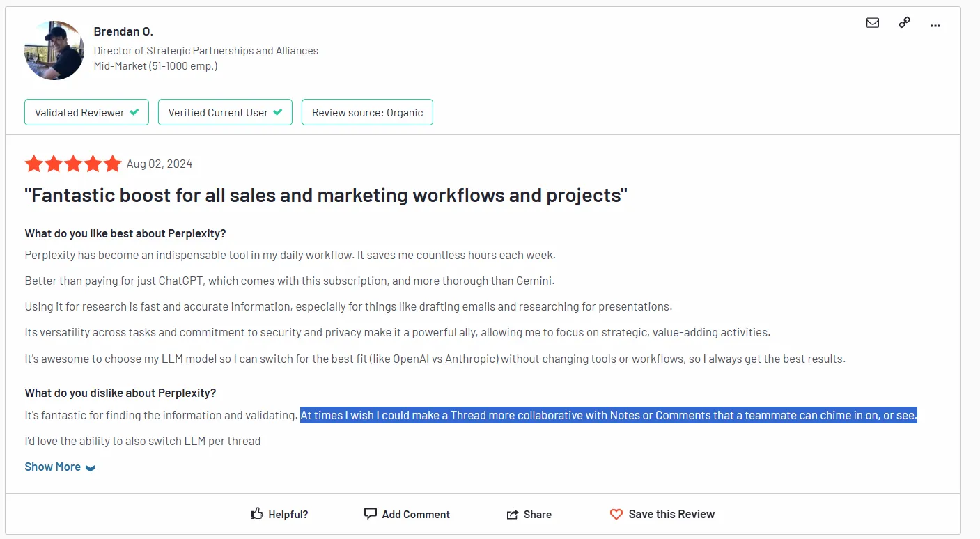Copy review link via chain icon
980x539 pixels.
click(x=904, y=23)
